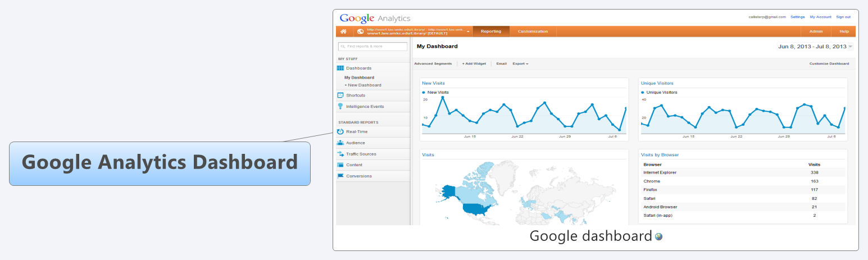Click the New Visits widget title
This screenshot has width=868, height=260.
pyautogui.click(x=433, y=83)
